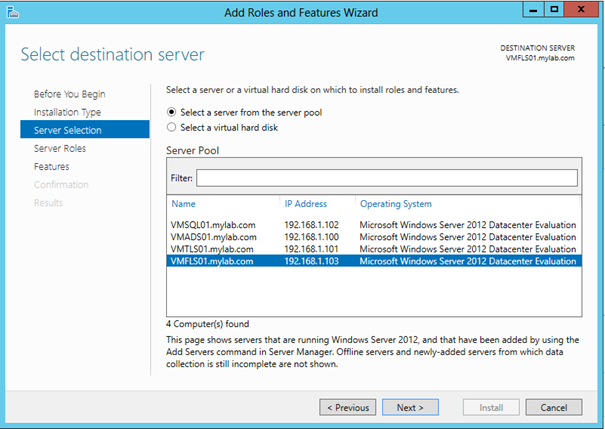Choose 'Select a virtual hard disk' radio button
The width and height of the screenshot is (605, 429).
click(x=171, y=127)
